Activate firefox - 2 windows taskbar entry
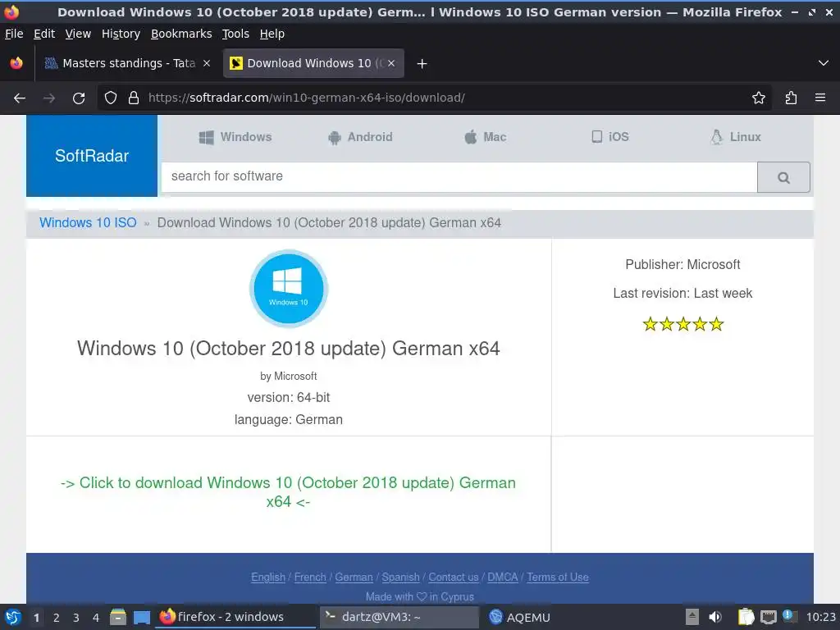The image size is (840, 630). click(x=235, y=617)
